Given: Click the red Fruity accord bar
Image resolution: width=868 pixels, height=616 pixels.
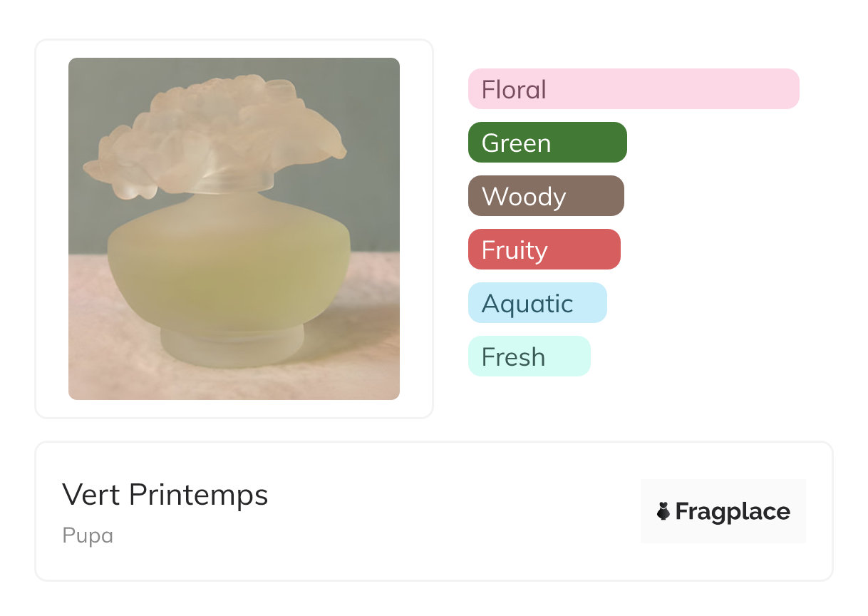Looking at the screenshot, I should point(544,250).
